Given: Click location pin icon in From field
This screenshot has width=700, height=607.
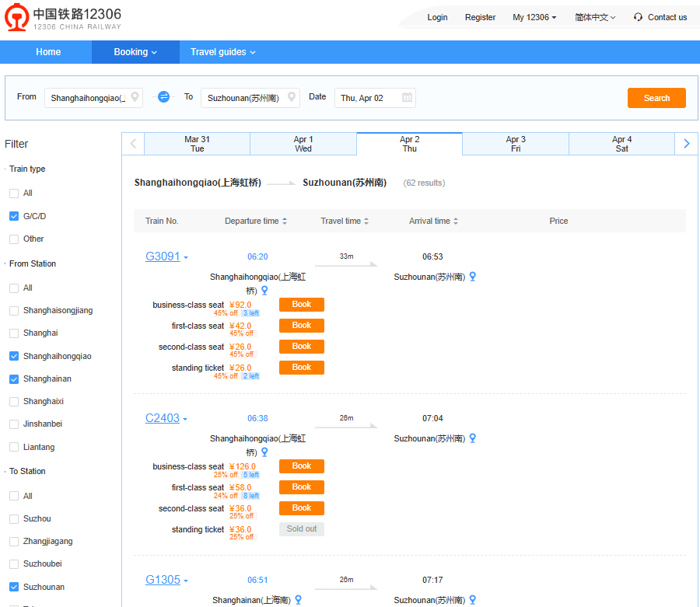Looking at the screenshot, I should coord(135,98).
